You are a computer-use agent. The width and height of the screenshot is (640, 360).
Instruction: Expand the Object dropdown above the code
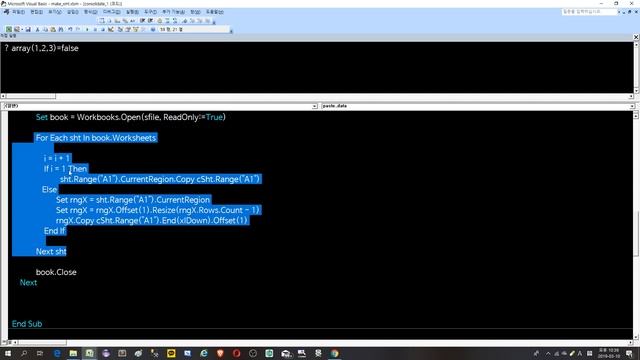(315, 106)
